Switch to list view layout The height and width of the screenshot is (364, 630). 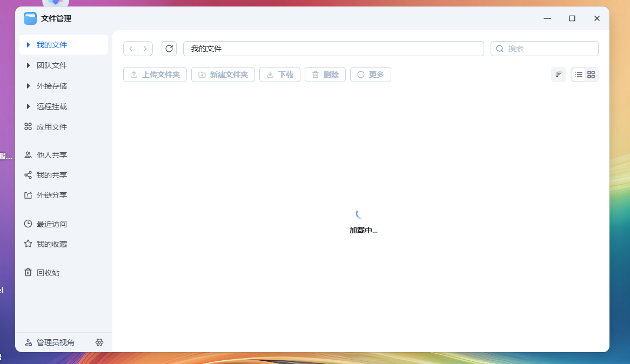579,75
